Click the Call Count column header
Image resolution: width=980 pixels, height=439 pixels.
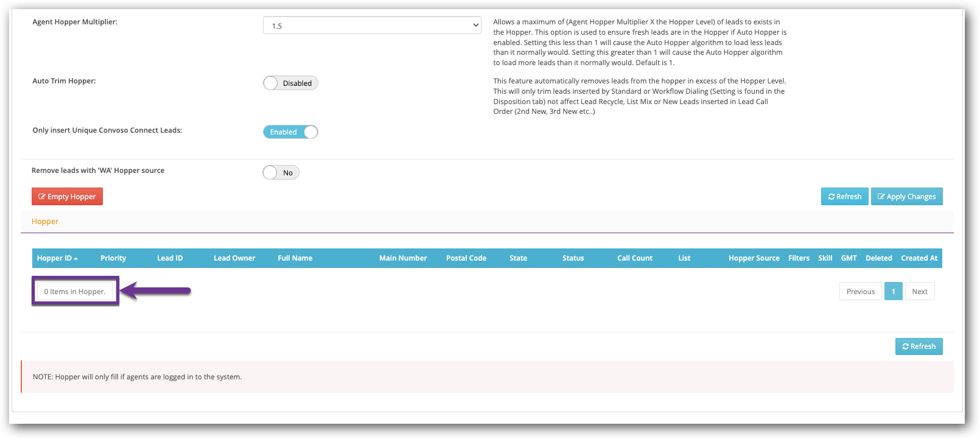pos(634,258)
